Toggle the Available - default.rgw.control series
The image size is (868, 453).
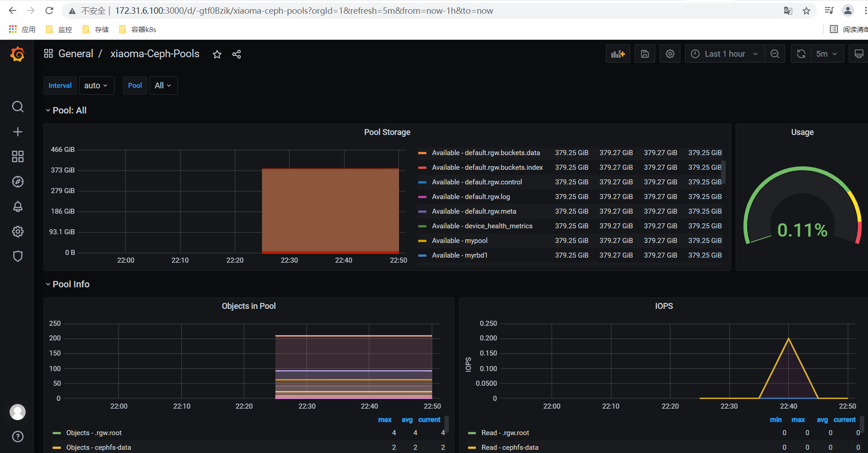tap(477, 182)
